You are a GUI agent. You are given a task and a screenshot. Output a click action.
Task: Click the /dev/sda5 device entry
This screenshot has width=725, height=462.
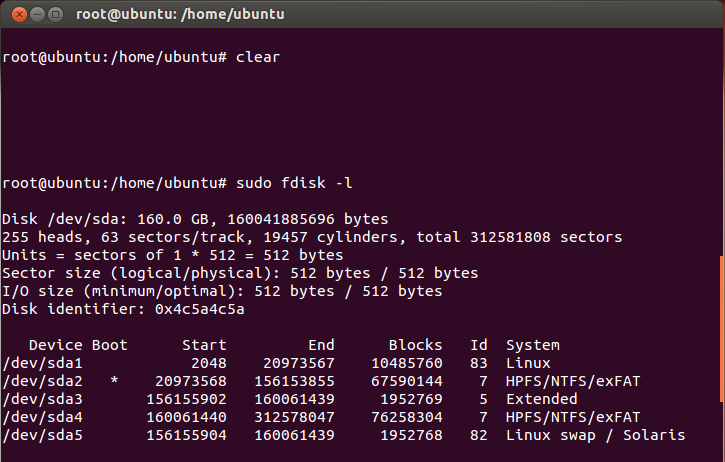pyautogui.click(x=43, y=435)
